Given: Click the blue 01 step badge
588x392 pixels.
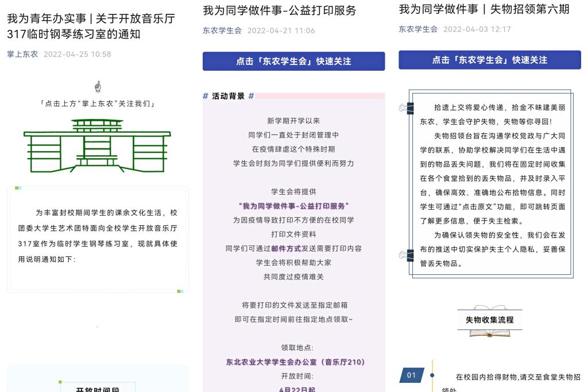Looking at the screenshot, I should pyautogui.click(x=412, y=375).
